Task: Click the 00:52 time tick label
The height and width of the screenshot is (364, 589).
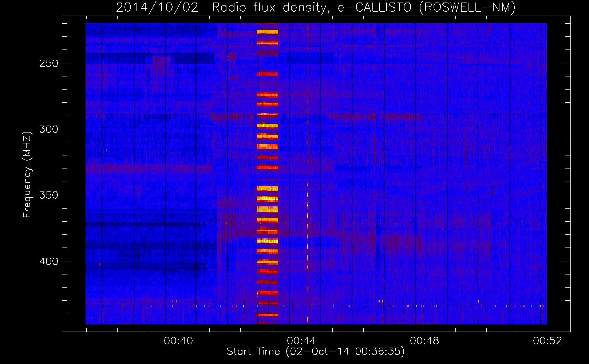Action: pyautogui.click(x=548, y=341)
